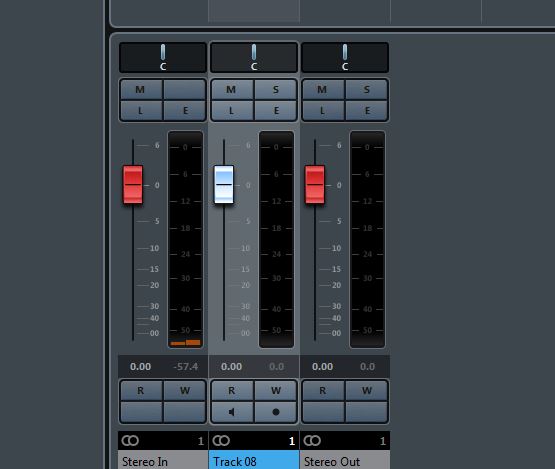
Task: Toggle Read automation on Track 08
Action: 232,390
